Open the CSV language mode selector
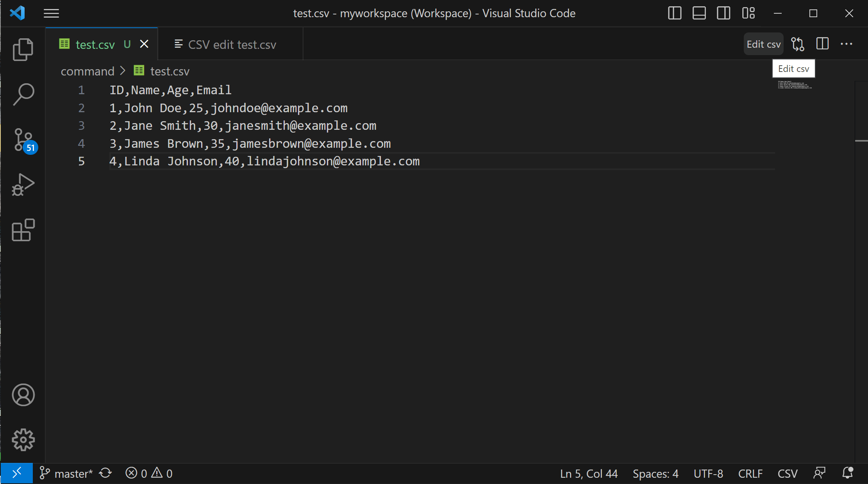This screenshot has width=868, height=484. pos(788,473)
